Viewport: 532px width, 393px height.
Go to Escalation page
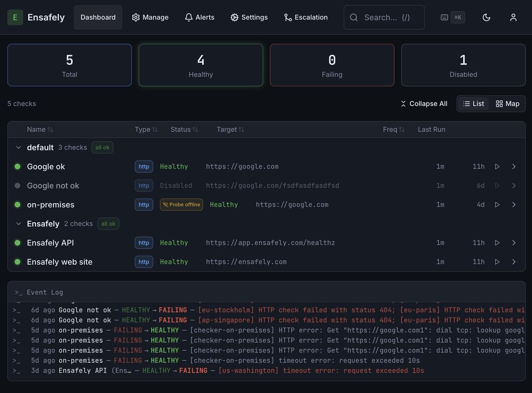pos(306,17)
